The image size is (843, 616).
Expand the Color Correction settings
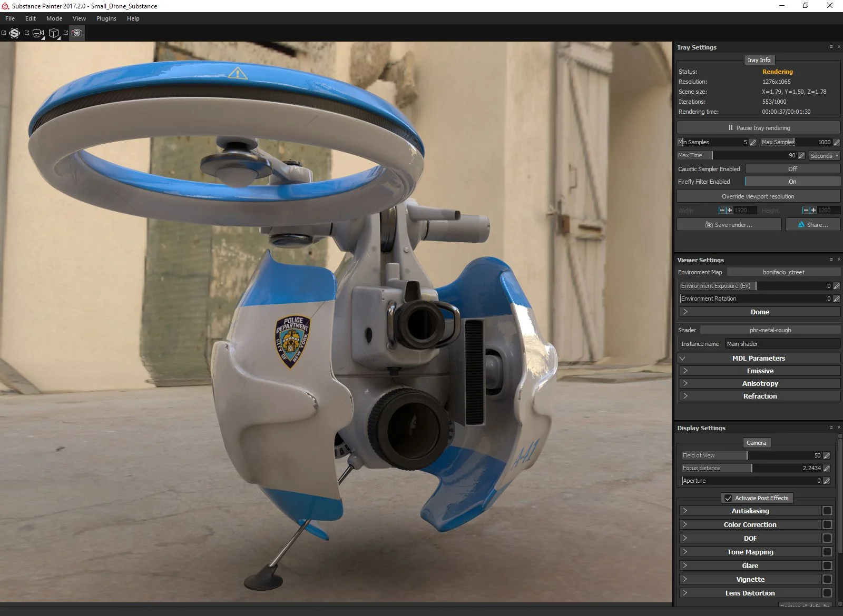(x=750, y=524)
